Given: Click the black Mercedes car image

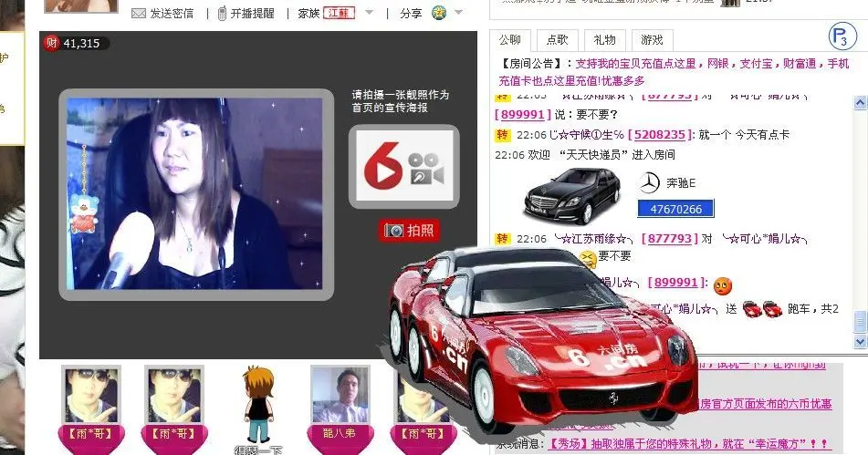Looking at the screenshot, I should (572, 196).
